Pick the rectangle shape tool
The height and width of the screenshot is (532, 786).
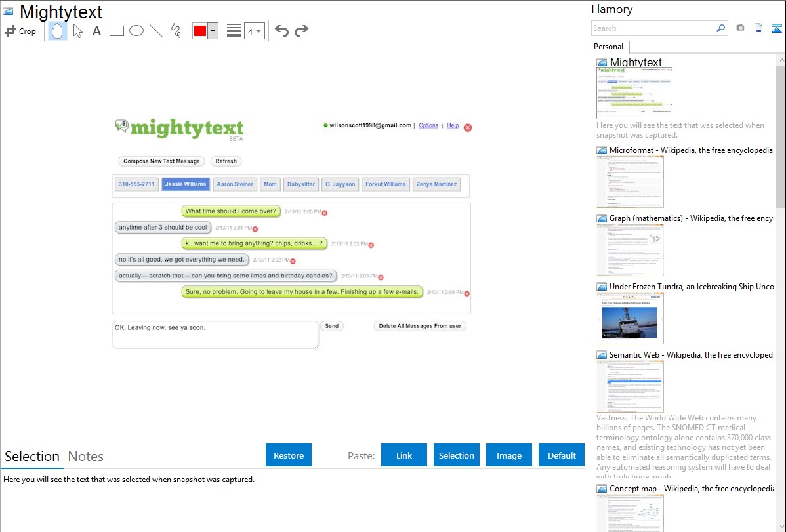click(117, 31)
